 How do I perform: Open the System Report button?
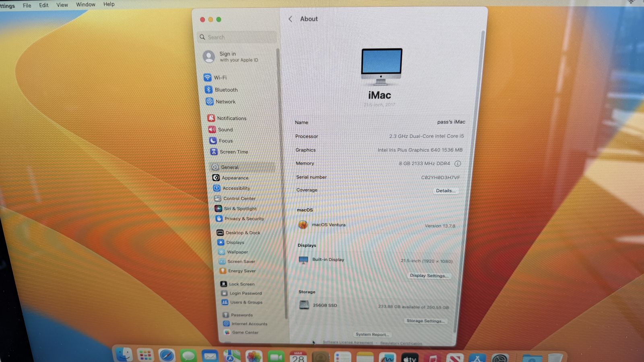pos(372,334)
